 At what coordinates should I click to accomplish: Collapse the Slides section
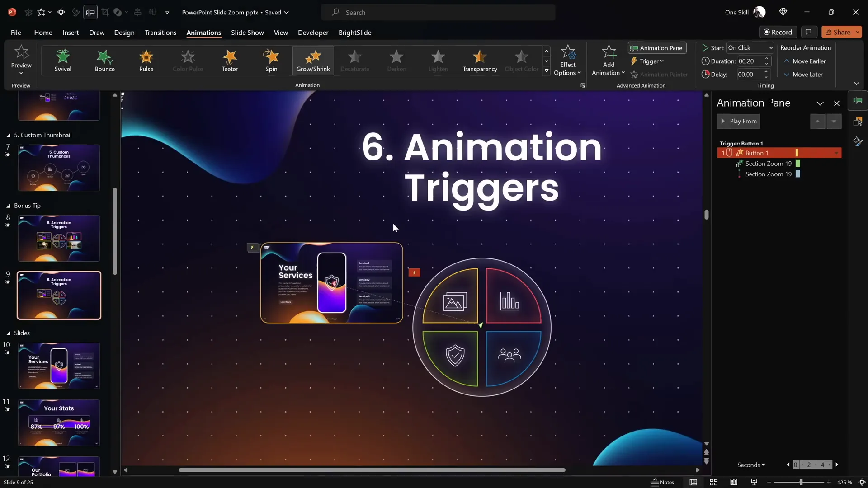(8, 333)
